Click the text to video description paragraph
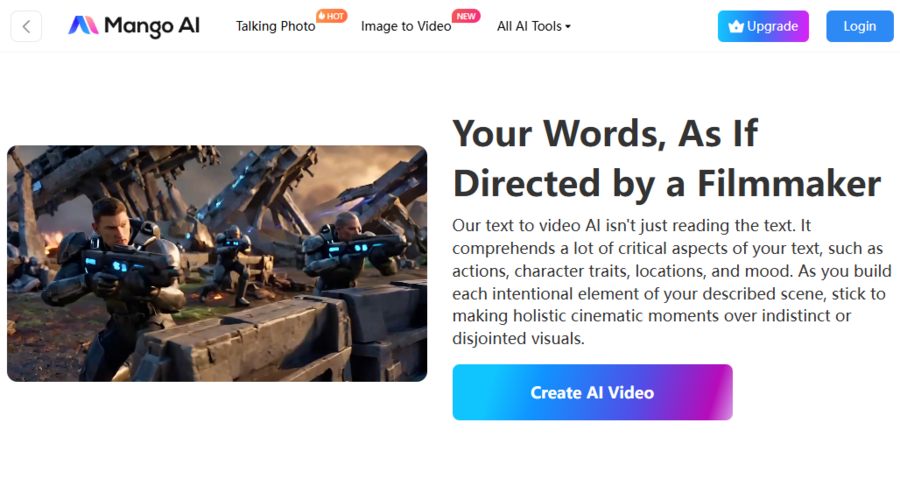 tap(668, 282)
